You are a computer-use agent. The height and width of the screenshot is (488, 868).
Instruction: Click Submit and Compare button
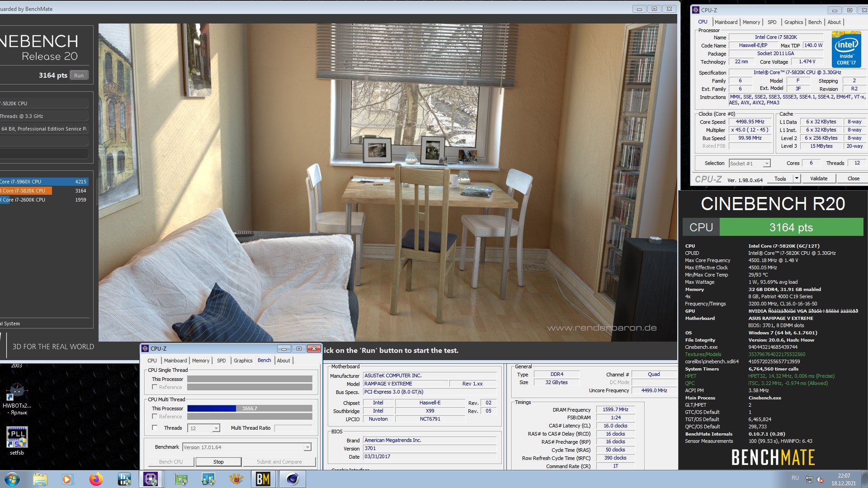tap(279, 462)
